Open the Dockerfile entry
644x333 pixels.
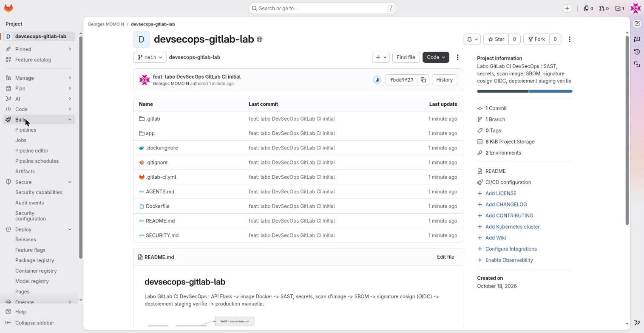(x=157, y=206)
